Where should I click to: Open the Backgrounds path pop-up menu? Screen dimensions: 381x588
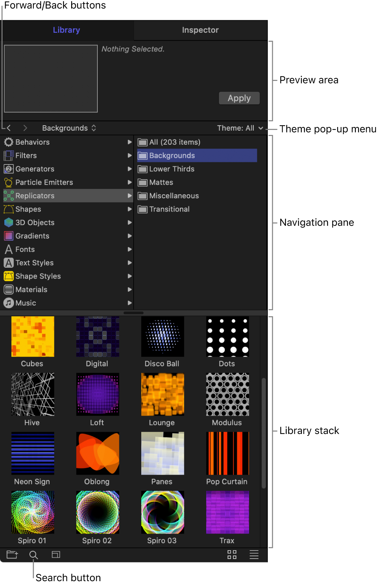69,128
